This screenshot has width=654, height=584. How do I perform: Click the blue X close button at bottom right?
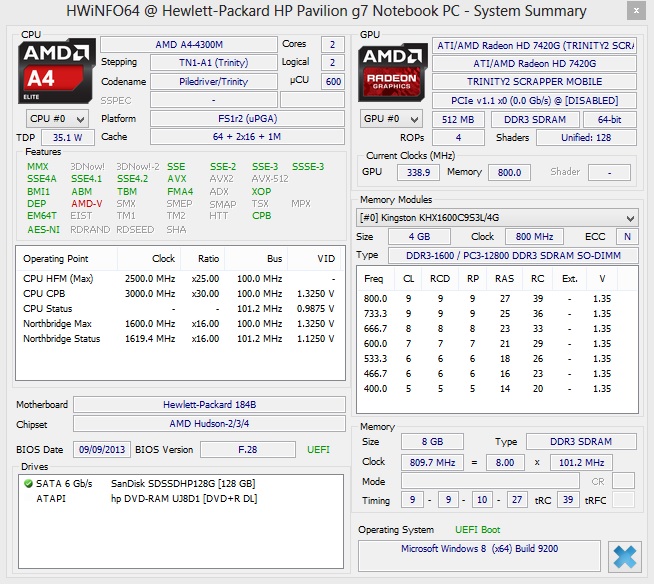pos(624,556)
